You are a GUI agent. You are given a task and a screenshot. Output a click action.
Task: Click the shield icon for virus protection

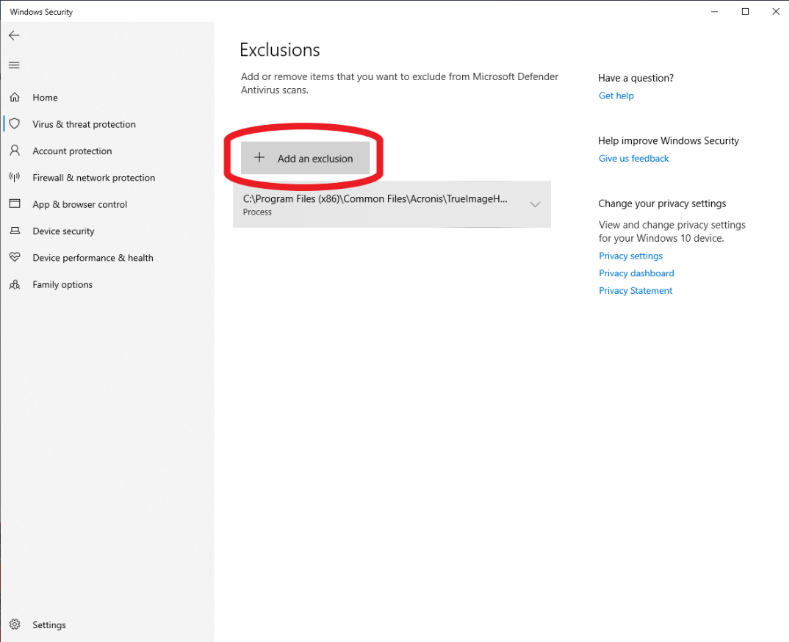click(15, 124)
